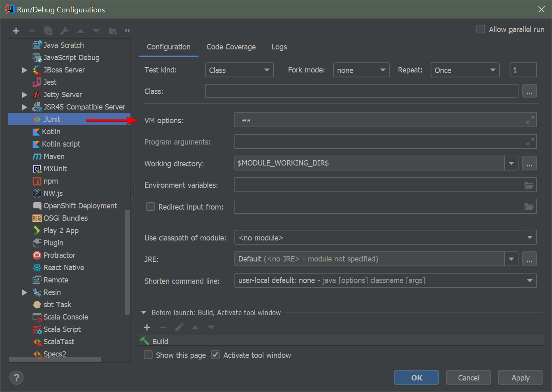Add a new configuration with the plus icon

16,31
